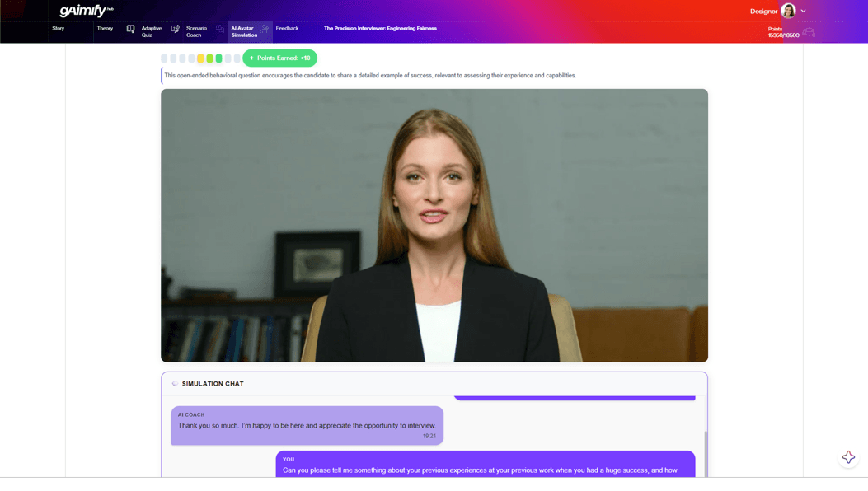
Task: Open the Story section
Action: pos(59,27)
